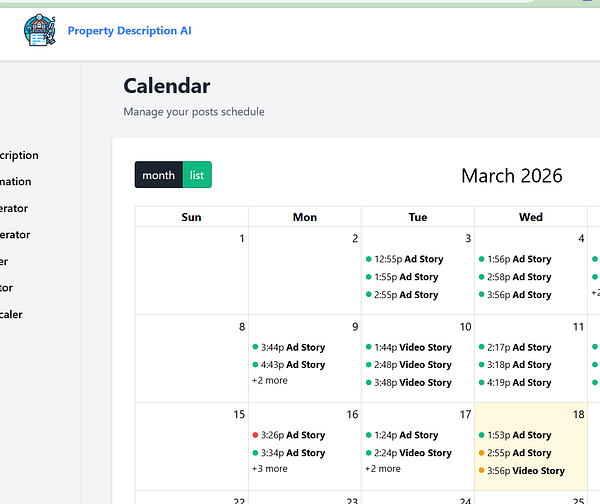Click the March 2026 title
Screen dimensions: 600x504
coord(512,176)
